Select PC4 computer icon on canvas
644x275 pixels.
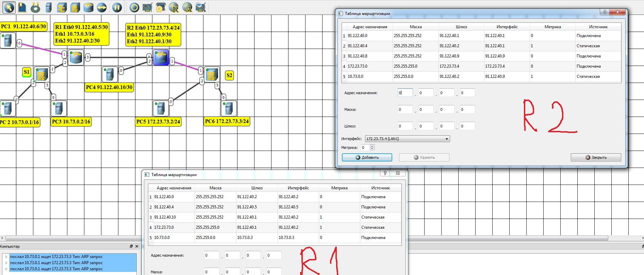110,74
